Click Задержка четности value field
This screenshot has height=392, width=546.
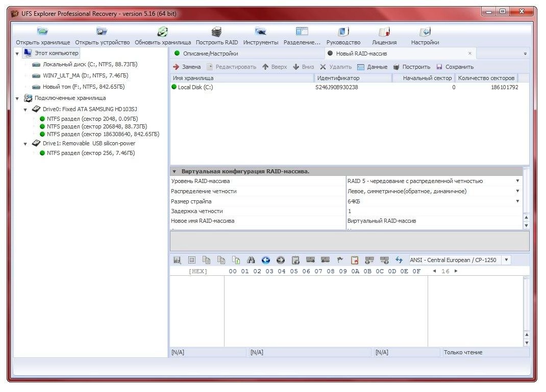pyautogui.click(x=434, y=211)
